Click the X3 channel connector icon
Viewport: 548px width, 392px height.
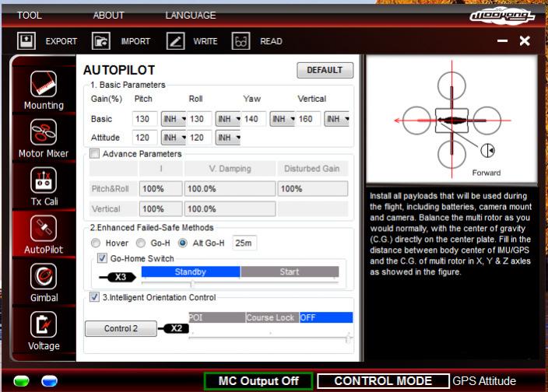click(118, 277)
